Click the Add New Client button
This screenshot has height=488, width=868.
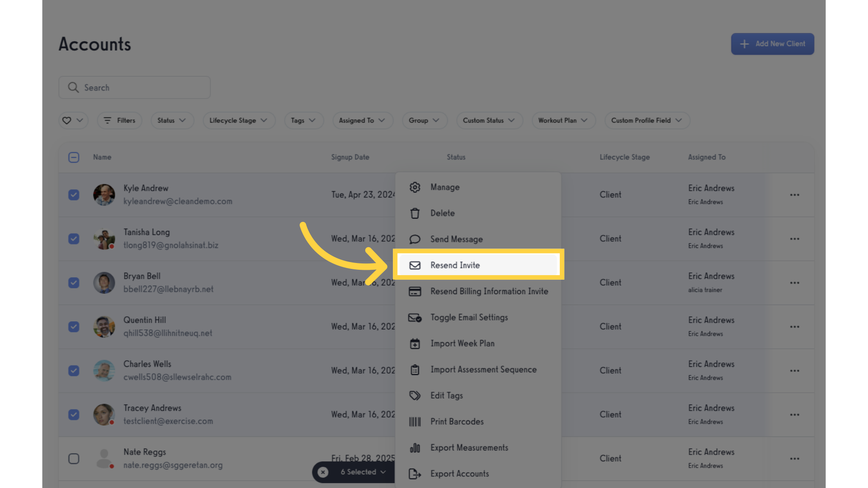773,44
